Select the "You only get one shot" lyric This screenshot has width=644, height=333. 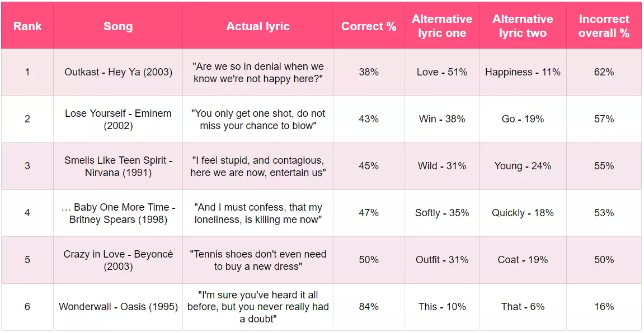pos(258,119)
